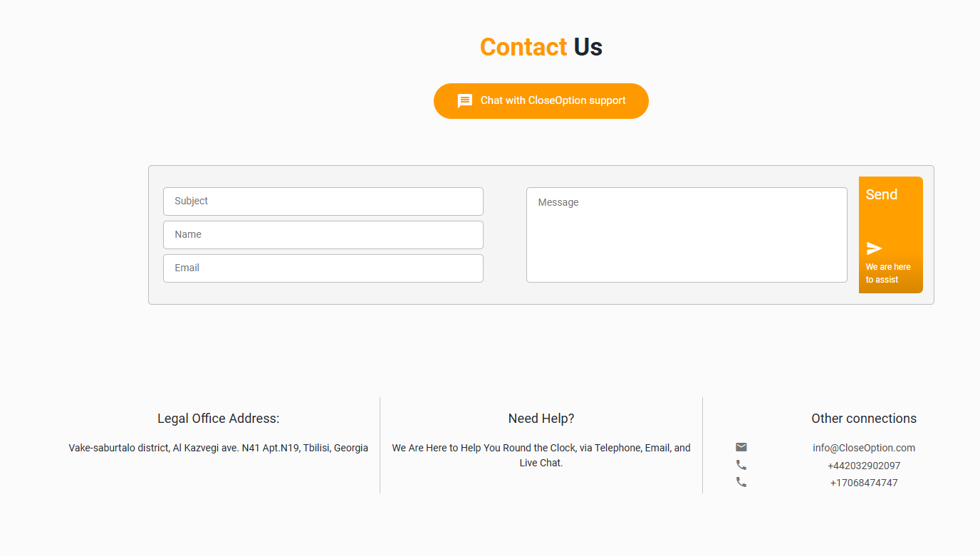The width and height of the screenshot is (980, 556).
Task: Open chat with CloseOption support
Action: 553,101
